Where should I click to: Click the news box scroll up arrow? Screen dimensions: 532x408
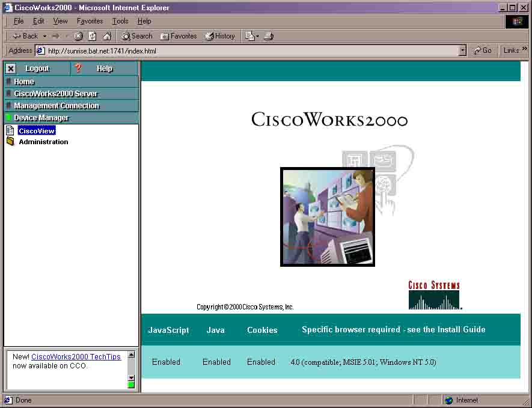tap(131, 355)
